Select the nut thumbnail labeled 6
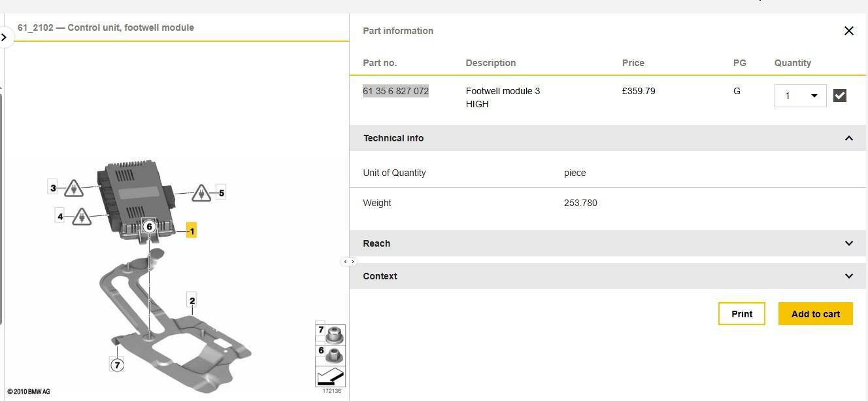The height and width of the screenshot is (401, 868). click(x=331, y=355)
